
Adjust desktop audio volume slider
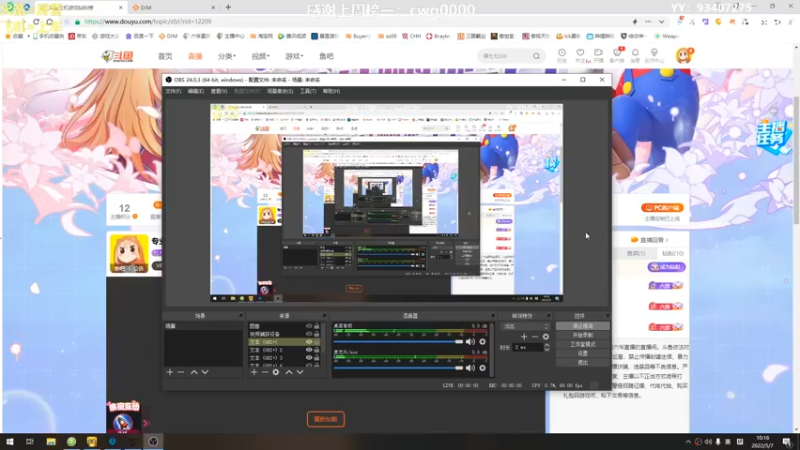(398, 342)
